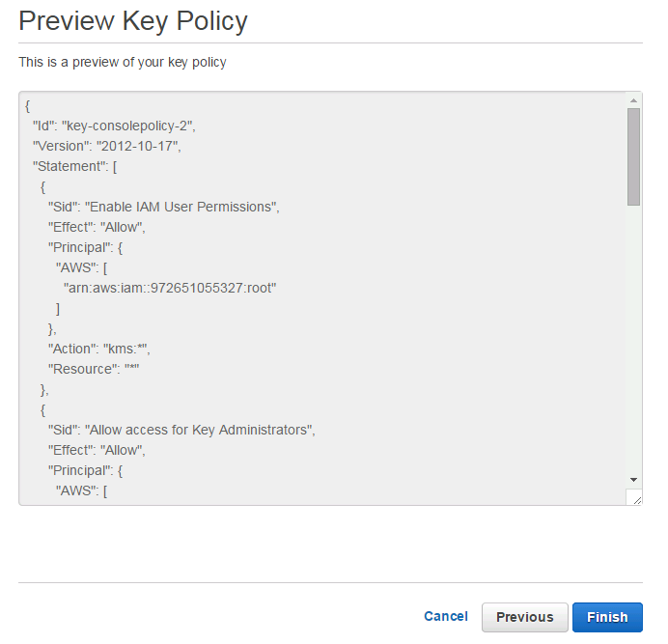Click the policy scrollbar up arrow
The height and width of the screenshot is (644, 668).
[x=633, y=100]
